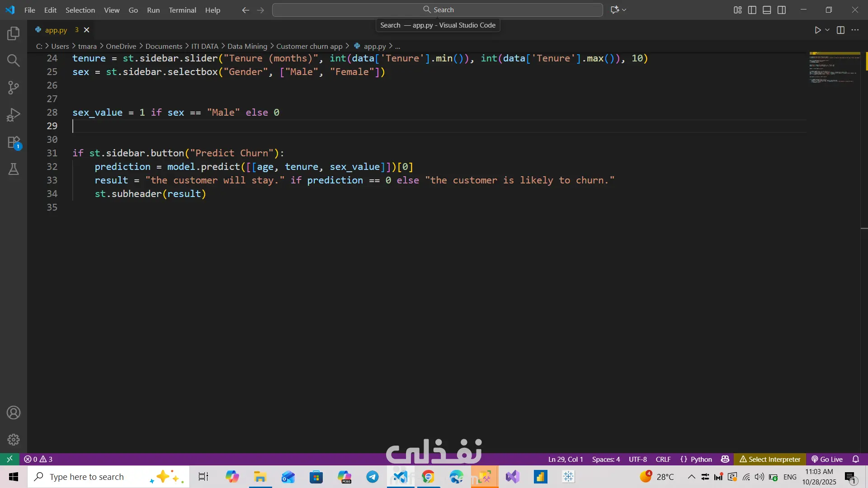Expand the run button dropdown arrow
868x488 pixels.
click(x=827, y=30)
